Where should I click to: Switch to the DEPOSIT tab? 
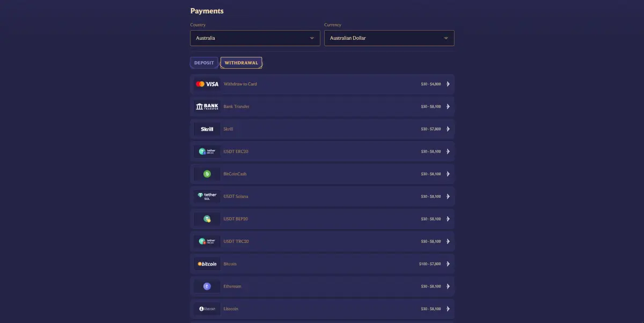tap(204, 62)
